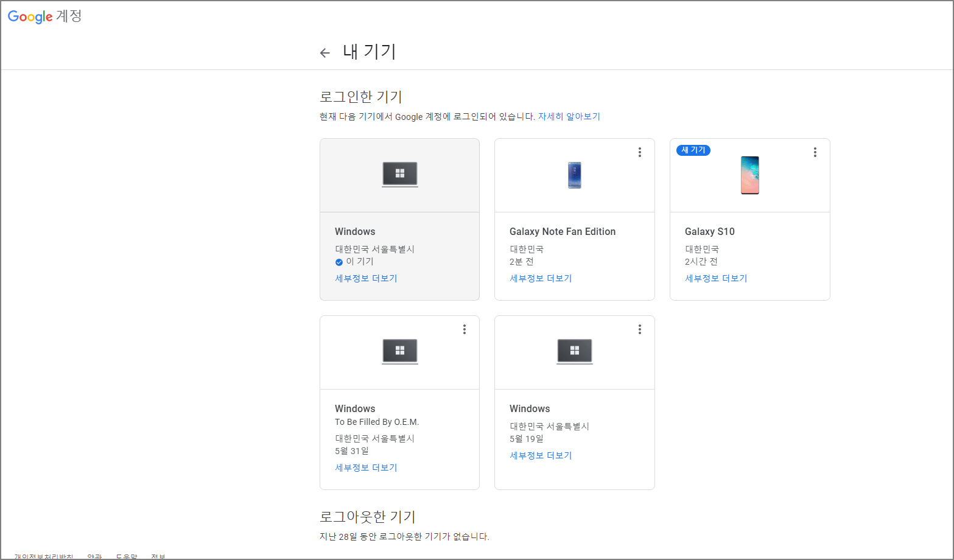954x560 pixels.
Task: Open the three-dot menu on 5월 19일 Windows card
Action: (639, 329)
